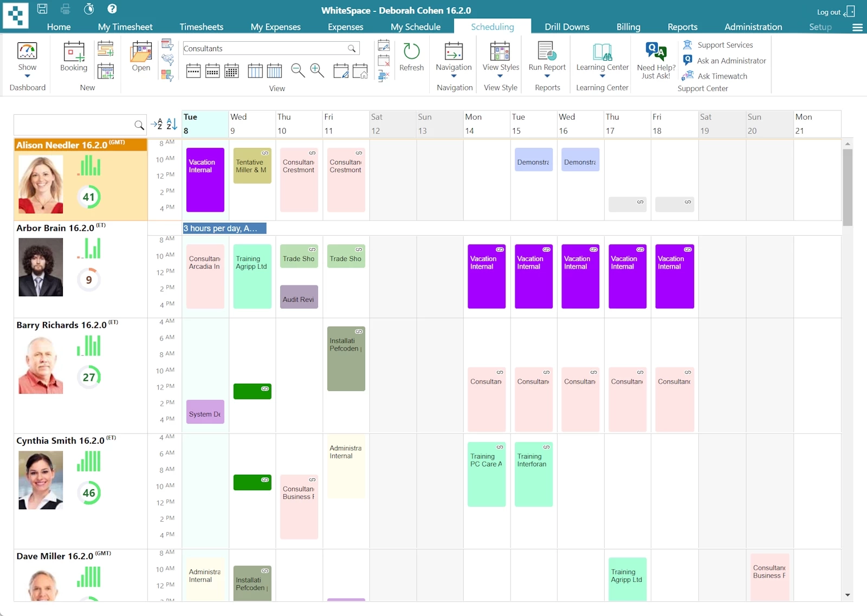867x616 pixels.
Task: Select first column timeline view icon
Action: (255, 70)
